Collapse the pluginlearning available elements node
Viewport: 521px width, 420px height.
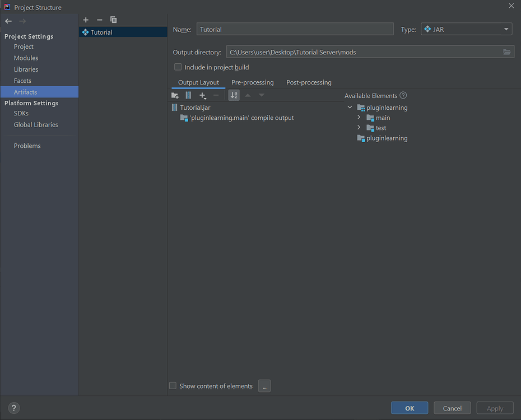coord(350,108)
